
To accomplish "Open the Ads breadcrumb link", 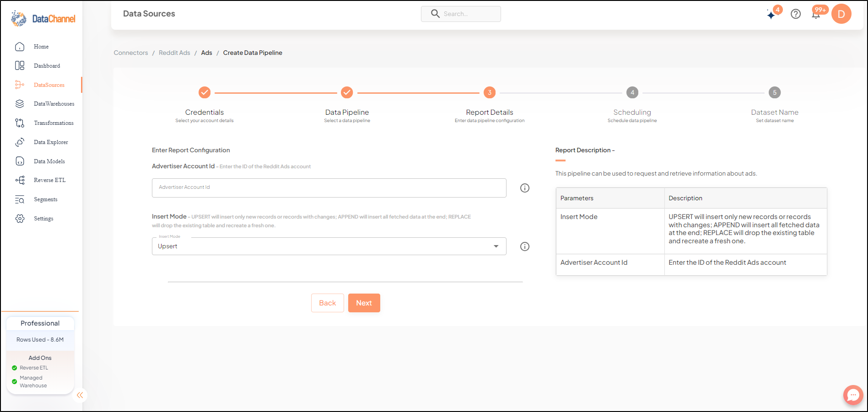I will [x=207, y=53].
